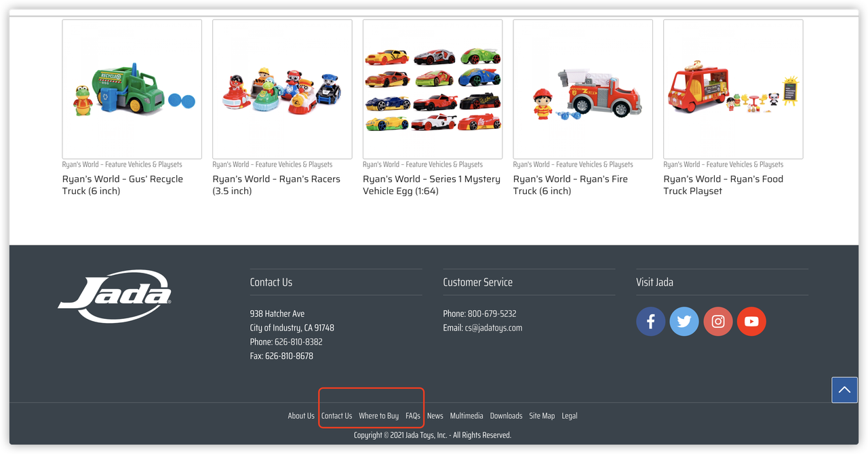
Task: Open Ryan's Racers (3.5 inch) title
Action: [276, 185]
